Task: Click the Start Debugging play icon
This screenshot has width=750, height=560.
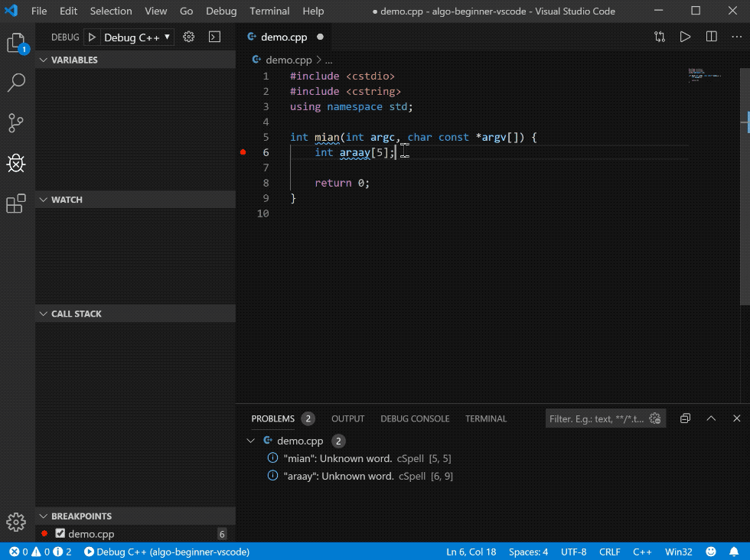Action: pyautogui.click(x=92, y=37)
